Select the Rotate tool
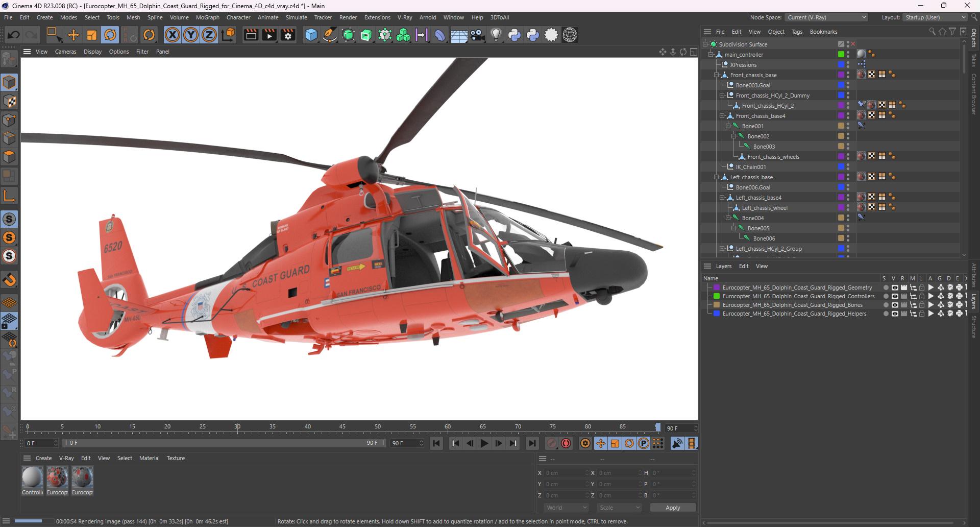This screenshot has width=980, height=527. (x=110, y=35)
